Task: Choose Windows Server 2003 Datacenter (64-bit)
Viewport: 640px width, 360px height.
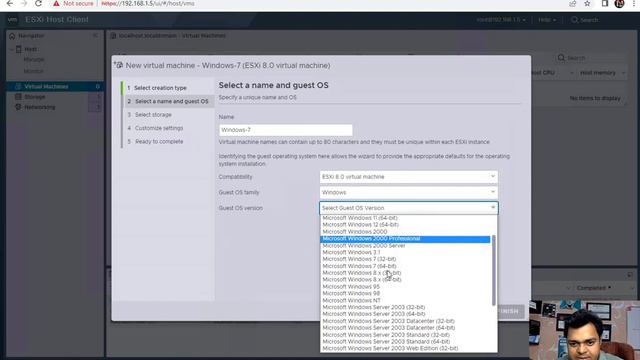Action: coord(389,328)
